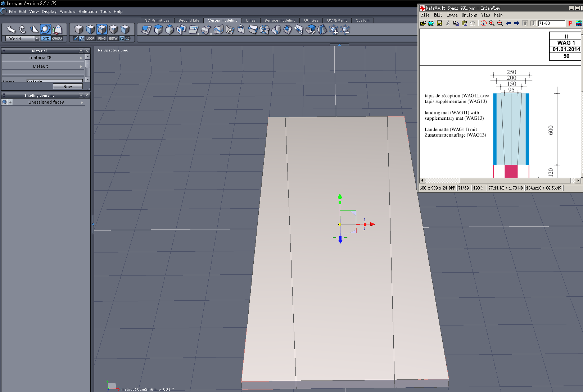
Task: Select the Rotate manipulator tool
Action: tap(22, 29)
